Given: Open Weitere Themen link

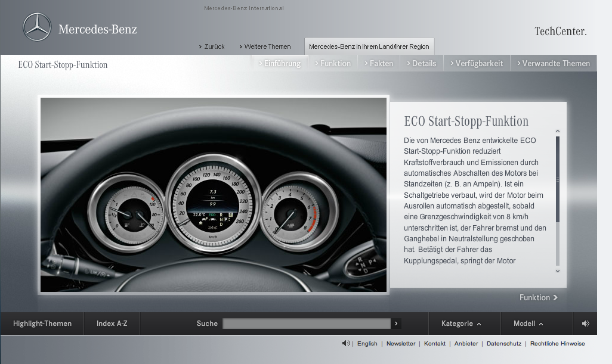Looking at the screenshot, I should point(265,46).
